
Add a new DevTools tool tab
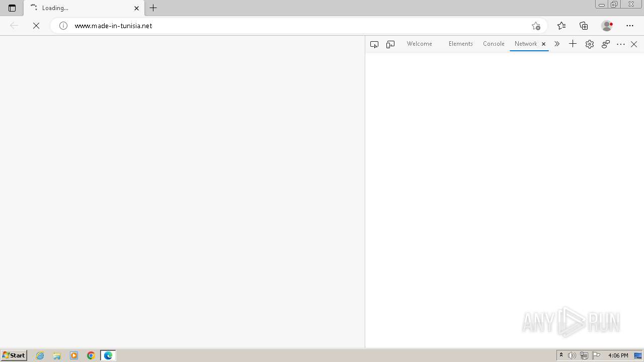(x=573, y=44)
